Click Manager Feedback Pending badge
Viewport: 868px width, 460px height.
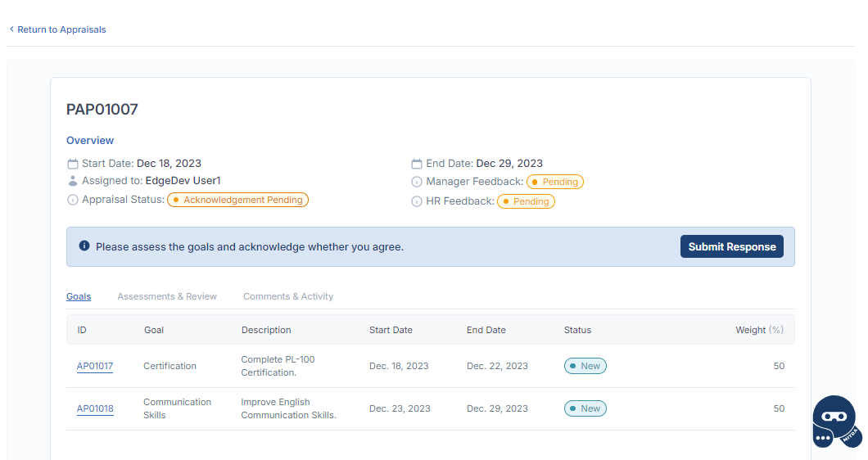point(554,182)
